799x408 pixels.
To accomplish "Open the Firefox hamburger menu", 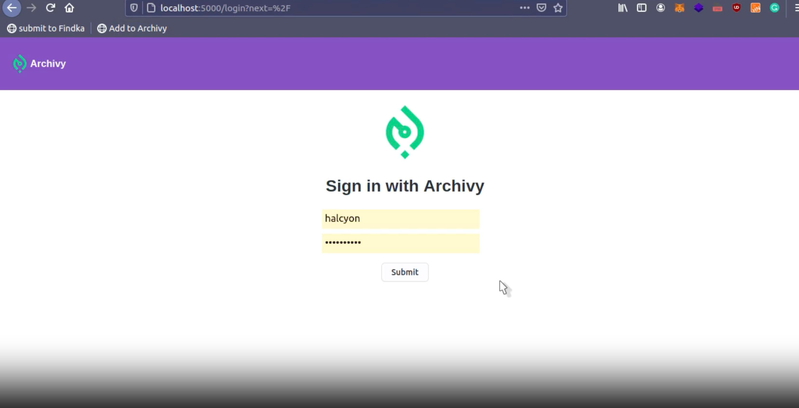I will pyautogui.click(x=795, y=8).
